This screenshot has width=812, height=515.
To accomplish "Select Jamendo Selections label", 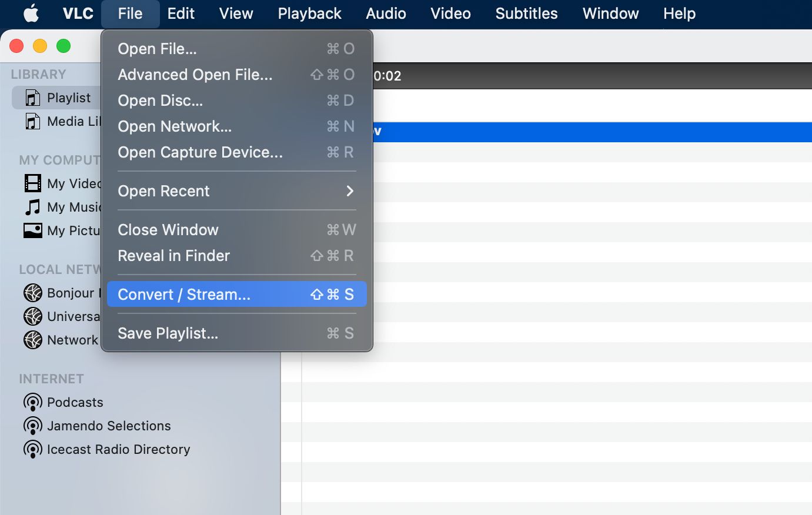I will point(109,426).
